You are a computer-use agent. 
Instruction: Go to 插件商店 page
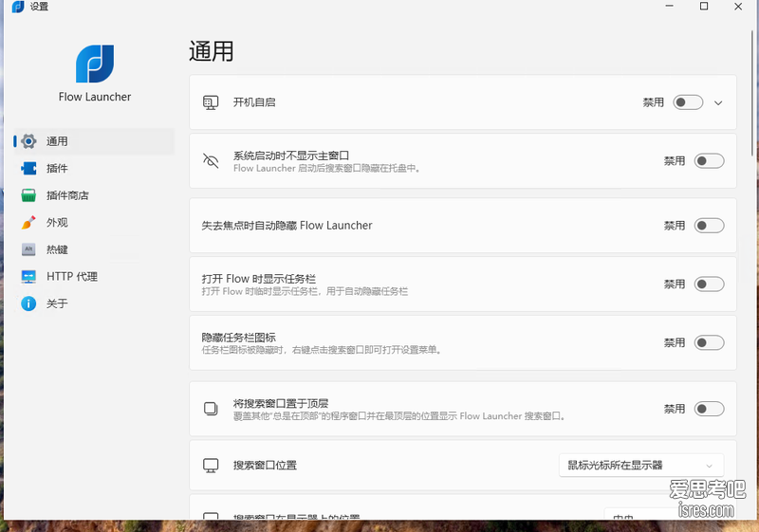tap(94, 195)
